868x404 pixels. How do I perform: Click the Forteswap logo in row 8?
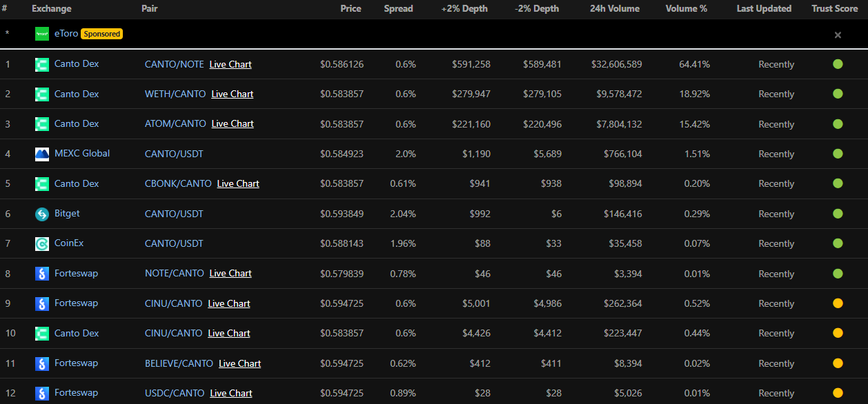(x=42, y=274)
